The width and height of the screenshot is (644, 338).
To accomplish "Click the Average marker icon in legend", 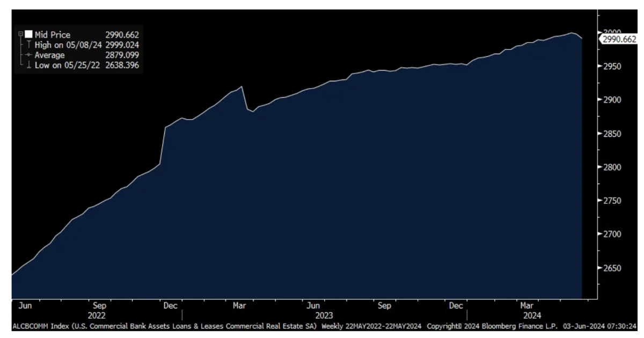I will (x=28, y=55).
